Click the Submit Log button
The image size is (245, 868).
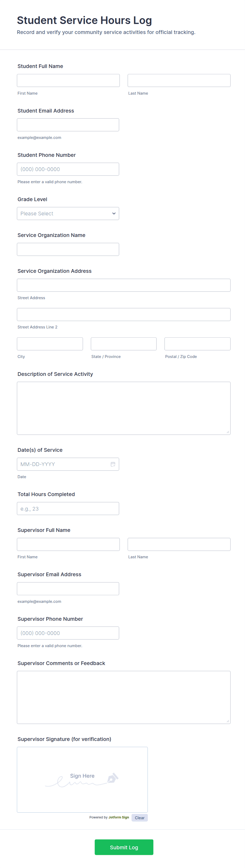click(124, 847)
